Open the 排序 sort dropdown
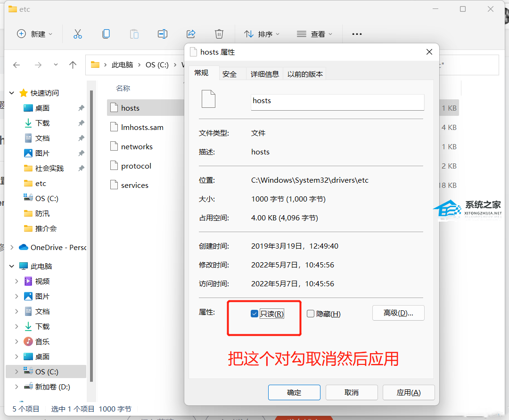The height and width of the screenshot is (420, 509). click(x=262, y=34)
